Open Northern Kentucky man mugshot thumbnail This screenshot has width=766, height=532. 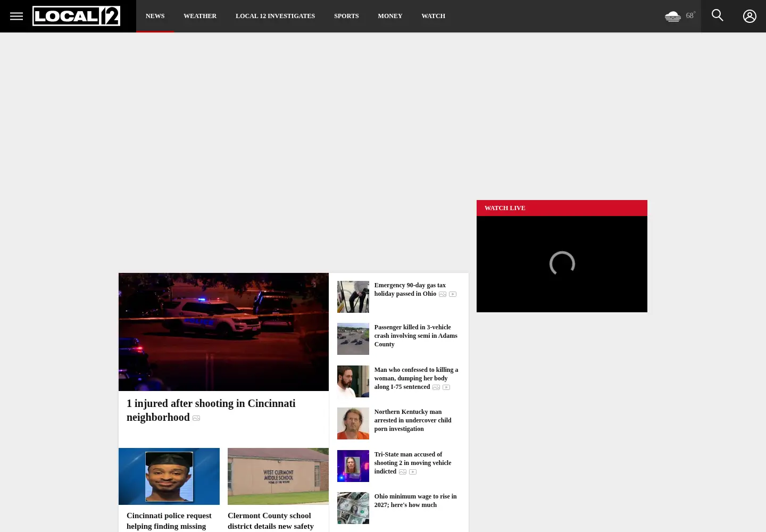coord(353,423)
